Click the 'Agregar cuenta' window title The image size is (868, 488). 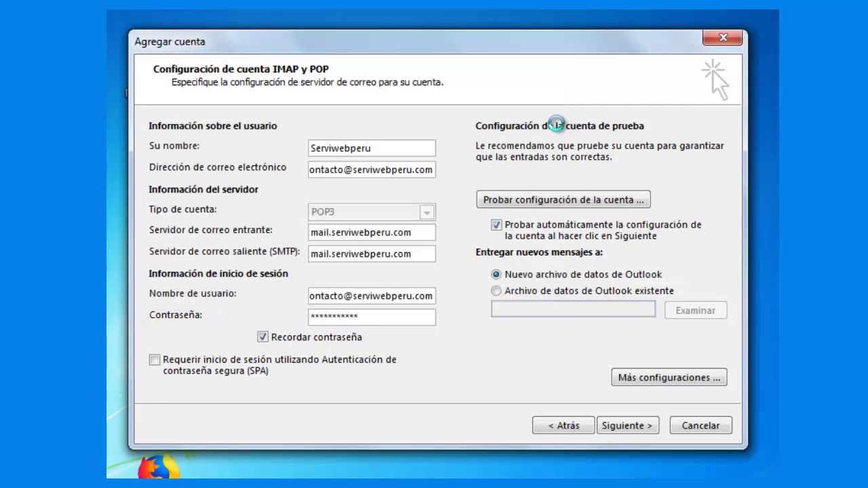[x=170, y=41]
